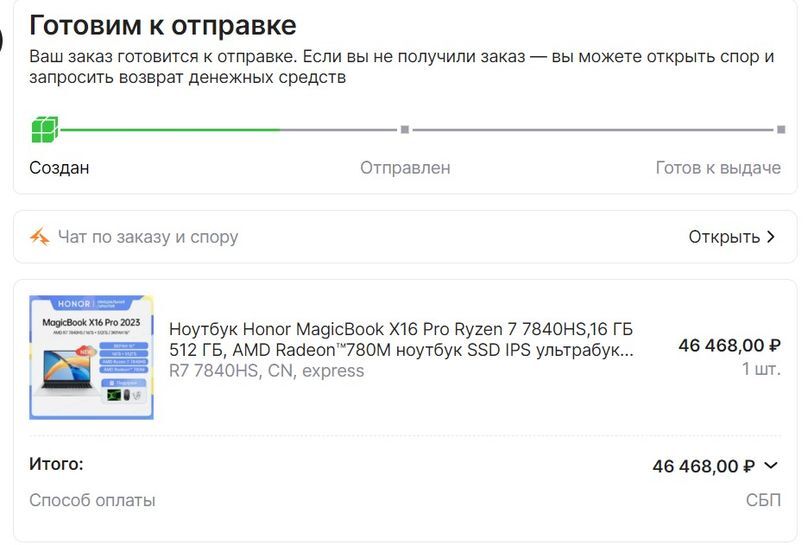This screenshot has width=808, height=545.
Task: Click the variant text R7 7840HS, CN, express
Action: [266, 371]
